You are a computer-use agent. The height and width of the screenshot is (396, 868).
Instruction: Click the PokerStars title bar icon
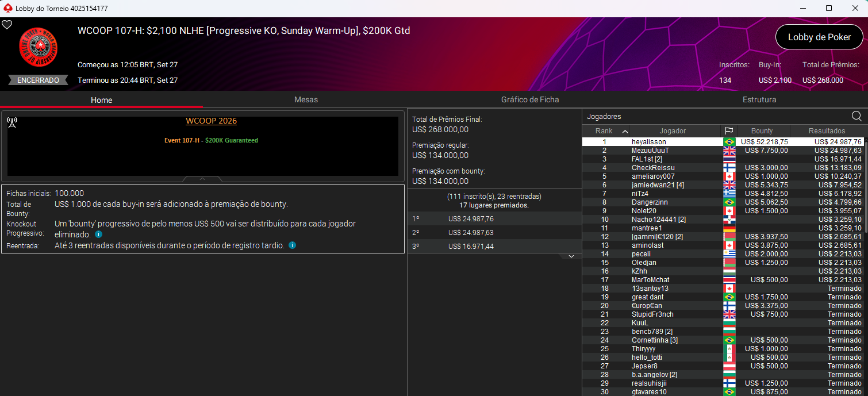click(7, 8)
